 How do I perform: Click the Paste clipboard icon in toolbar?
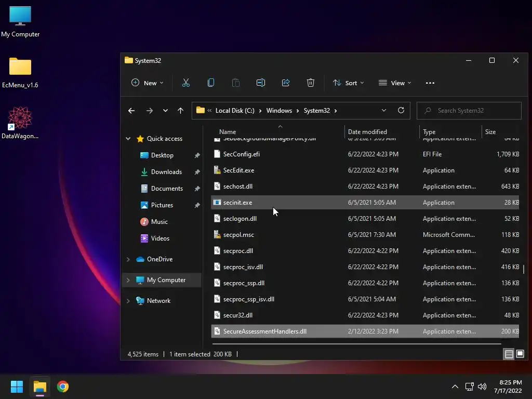pyautogui.click(x=235, y=83)
